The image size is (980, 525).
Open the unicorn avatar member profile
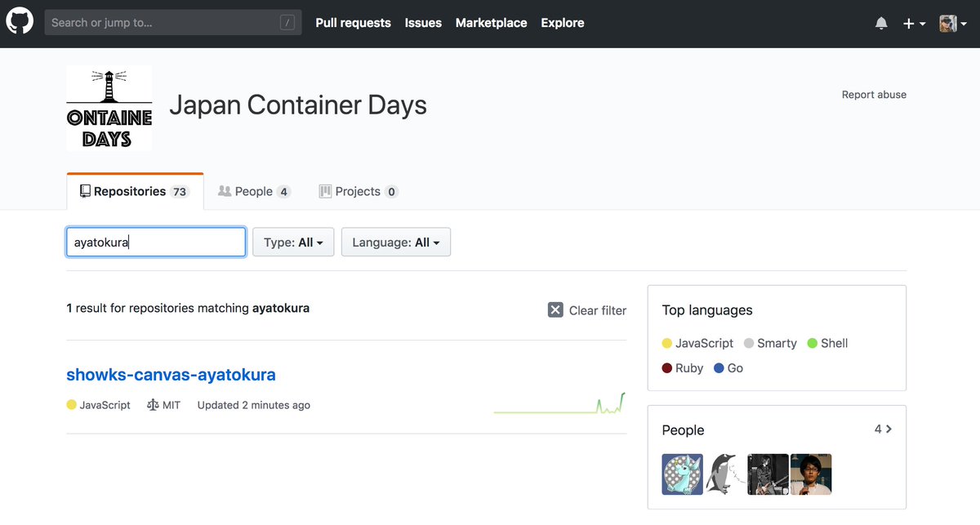tap(682, 474)
